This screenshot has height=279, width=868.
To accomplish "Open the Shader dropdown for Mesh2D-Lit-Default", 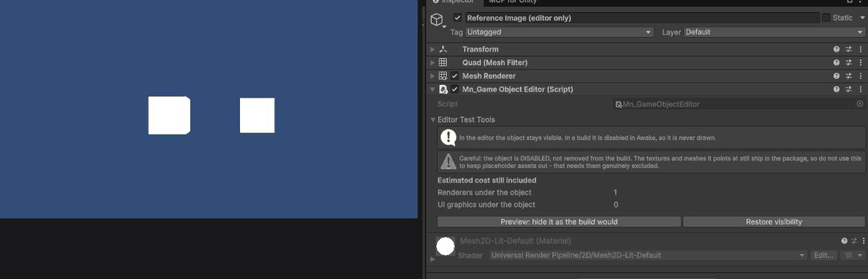I will 648,255.
